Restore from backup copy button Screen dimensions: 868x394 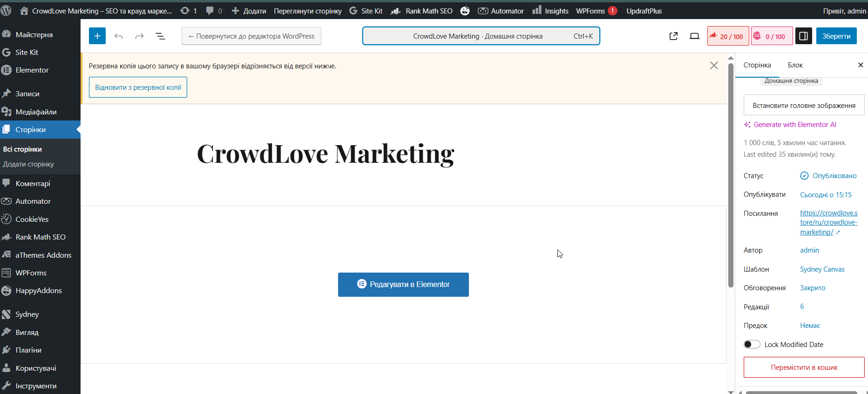point(138,87)
